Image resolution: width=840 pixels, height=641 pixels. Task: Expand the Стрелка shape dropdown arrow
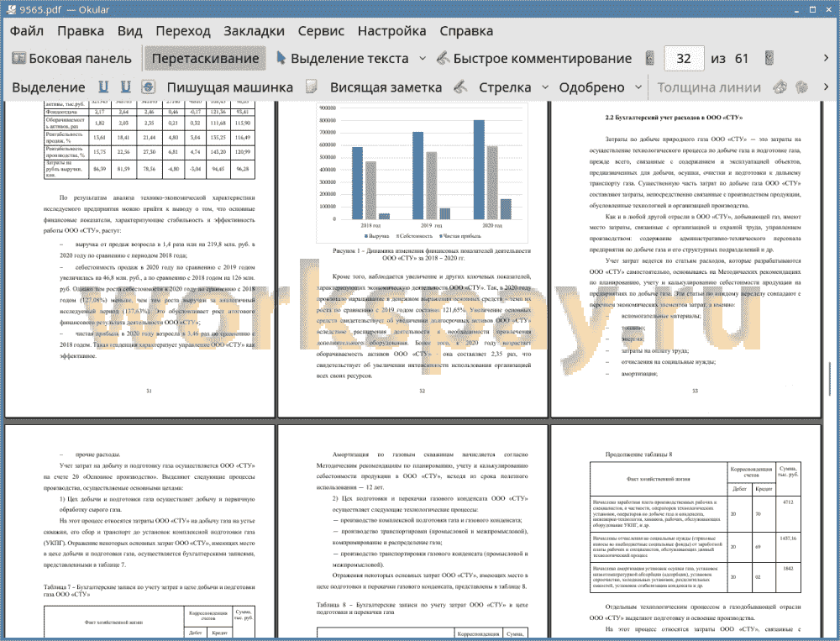tap(545, 87)
